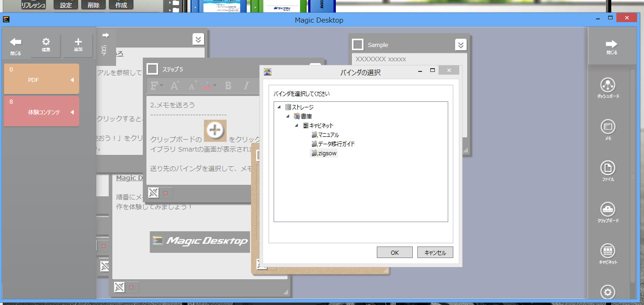The width and height of the screenshot is (644, 305).
Task: Click 設定 button in background window
Action: (66, 5)
